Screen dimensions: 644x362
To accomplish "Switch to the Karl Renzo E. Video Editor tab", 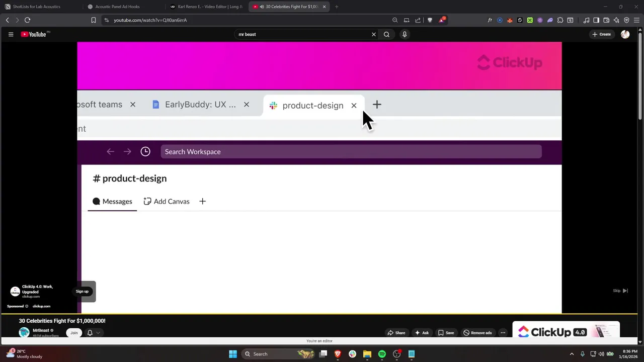I will pos(206,7).
